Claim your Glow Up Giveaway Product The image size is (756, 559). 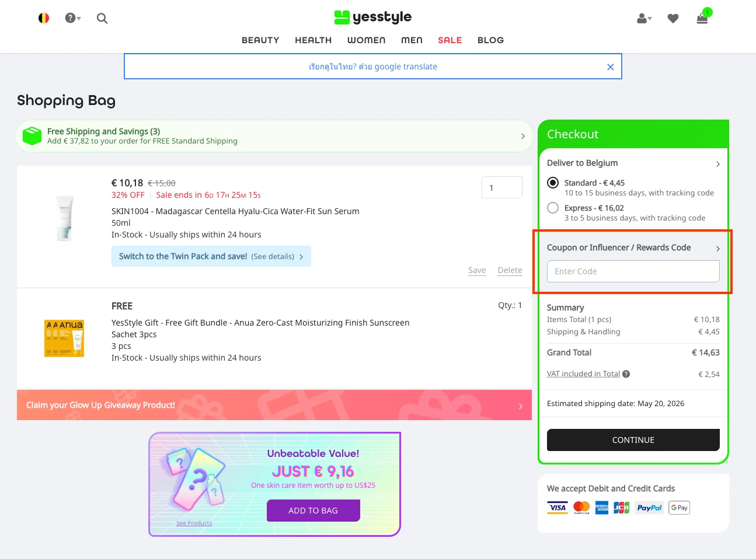[274, 405]
